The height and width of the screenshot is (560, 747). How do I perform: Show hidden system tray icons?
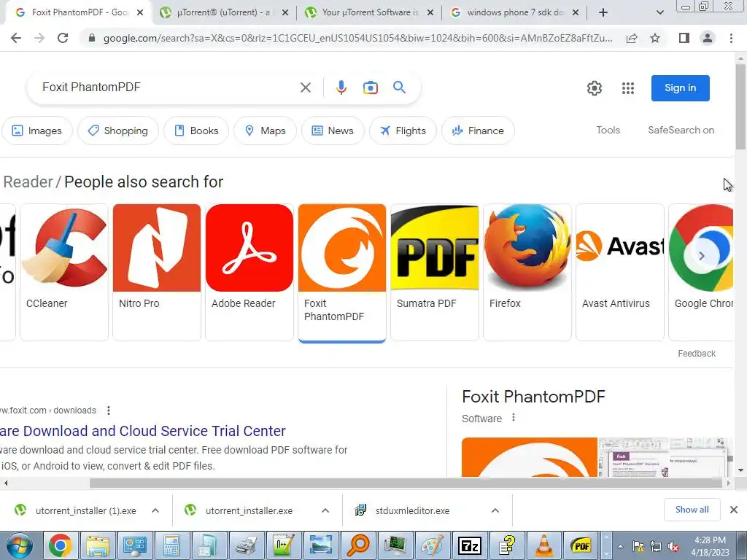(x=620, y=546)
